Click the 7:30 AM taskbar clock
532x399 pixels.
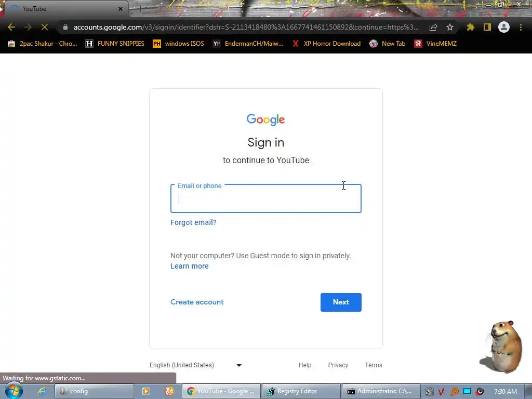coord(506,392)
